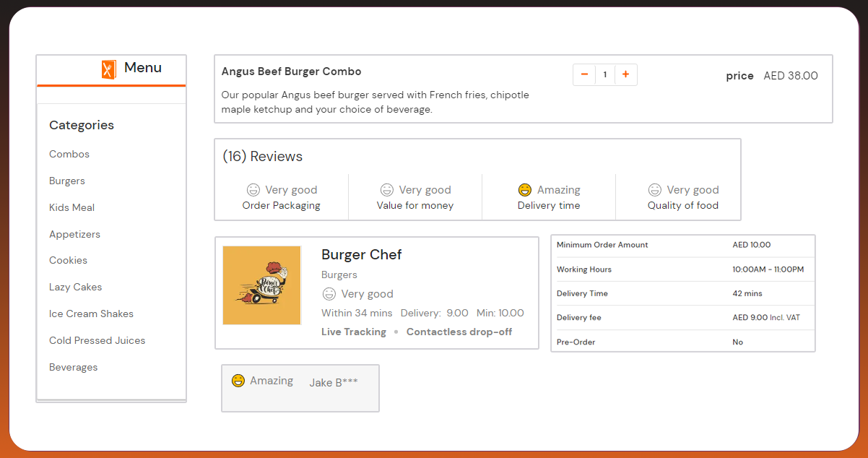Image resolution: width=868 pixels, height=458 pixels.
Task: Select the Burgers category
Action: pos(67,181)
